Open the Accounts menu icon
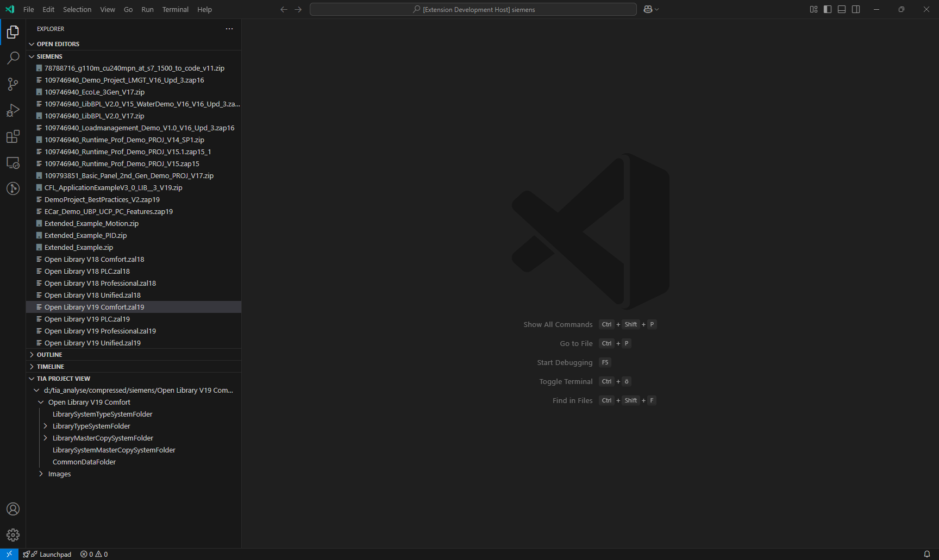The image size is (939, 560). (x=13, y=509)
